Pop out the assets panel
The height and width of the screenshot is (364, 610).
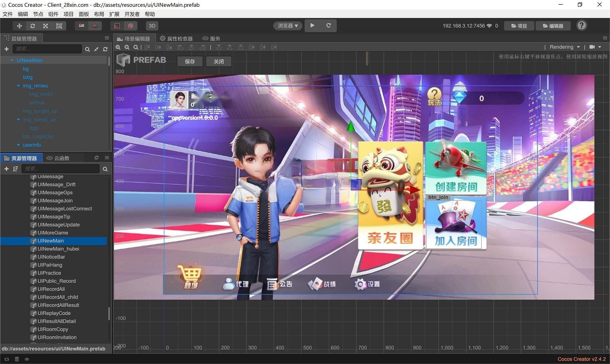97,158
